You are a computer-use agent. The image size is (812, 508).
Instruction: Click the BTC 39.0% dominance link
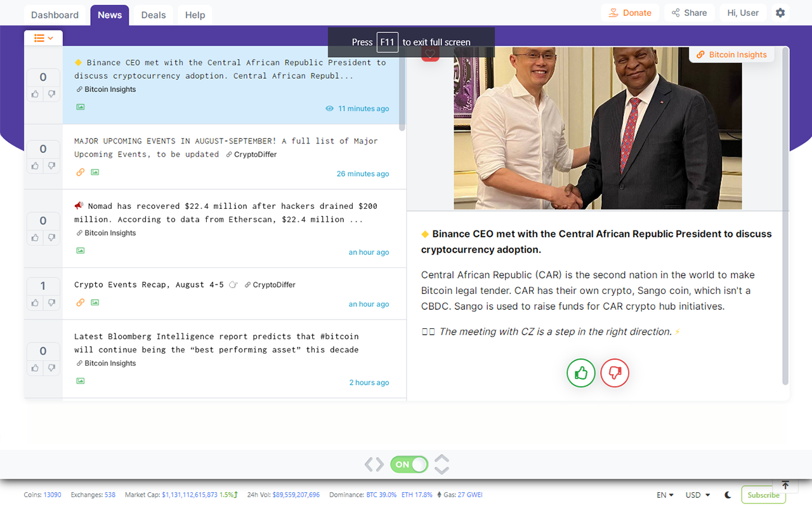pyautogui.click(x=381, y=495)
